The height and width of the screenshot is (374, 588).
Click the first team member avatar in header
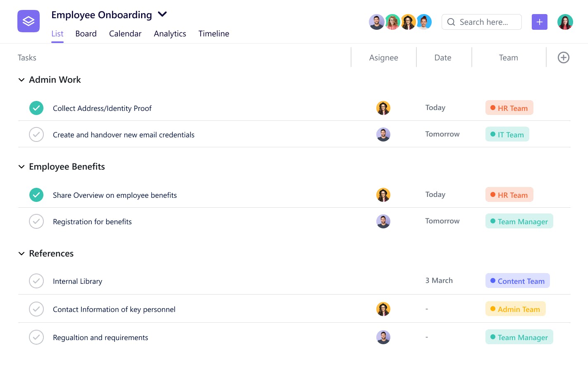(376, 22)
